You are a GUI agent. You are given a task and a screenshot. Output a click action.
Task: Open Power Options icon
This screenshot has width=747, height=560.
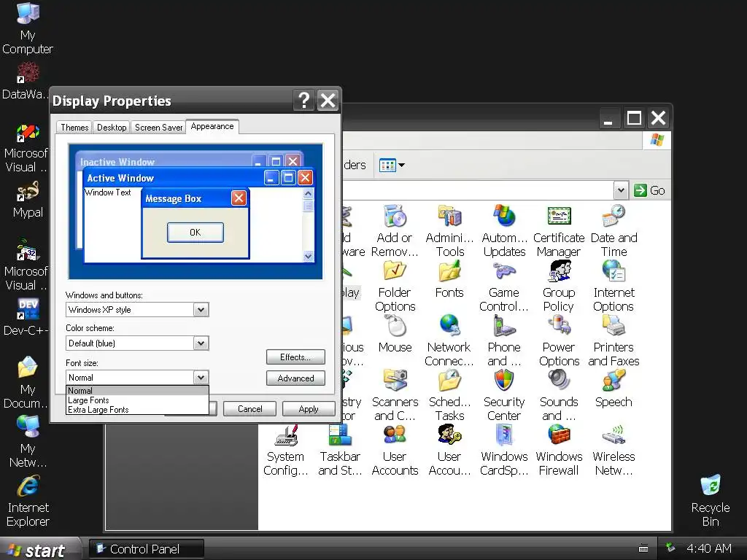pos(559,341)
